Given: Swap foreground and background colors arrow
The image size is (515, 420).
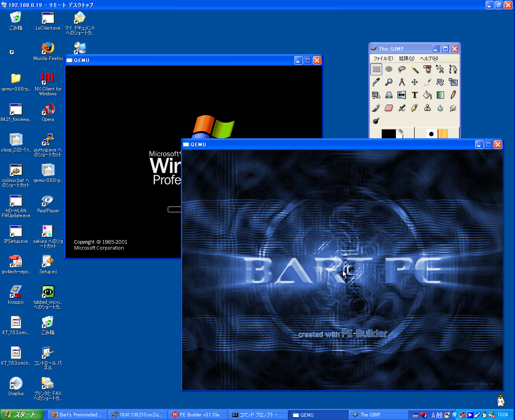Looking at the screenshot, I should 400,131.
